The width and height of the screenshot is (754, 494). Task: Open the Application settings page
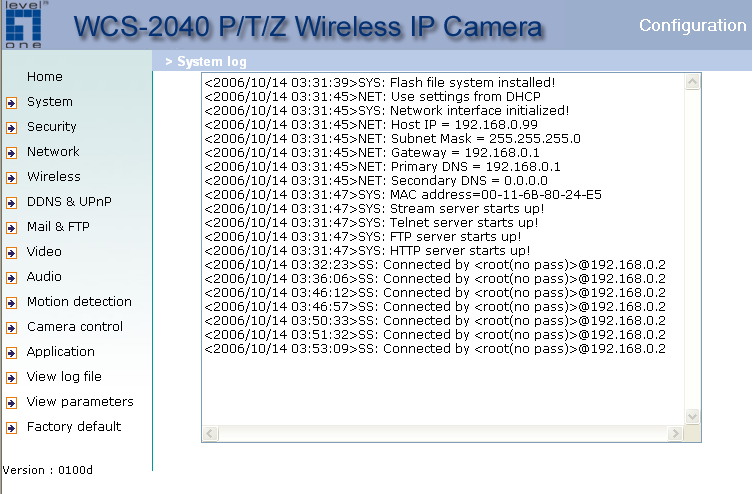[61, 352]
